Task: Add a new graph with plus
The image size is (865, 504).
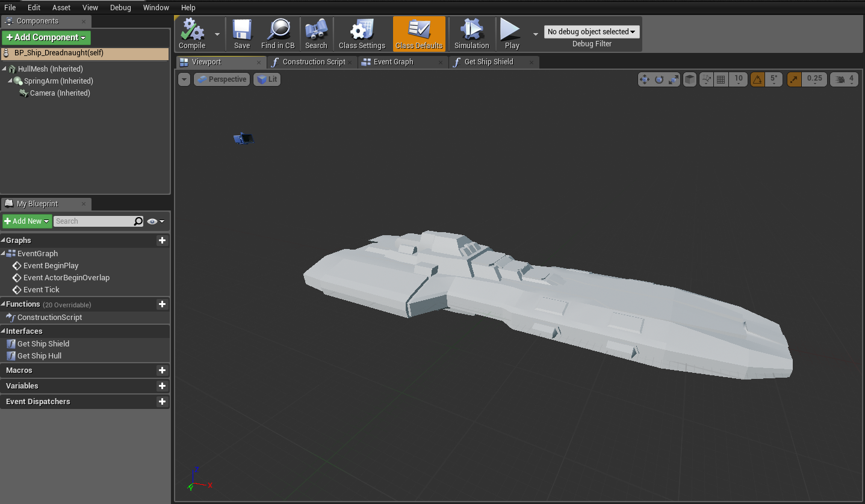Action: [x=162, y=241]
